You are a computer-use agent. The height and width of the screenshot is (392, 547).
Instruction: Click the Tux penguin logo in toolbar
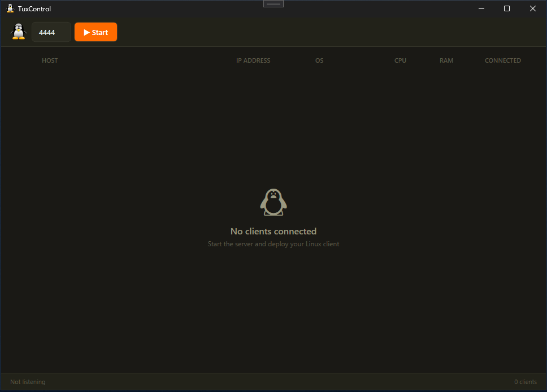[19, 32]
